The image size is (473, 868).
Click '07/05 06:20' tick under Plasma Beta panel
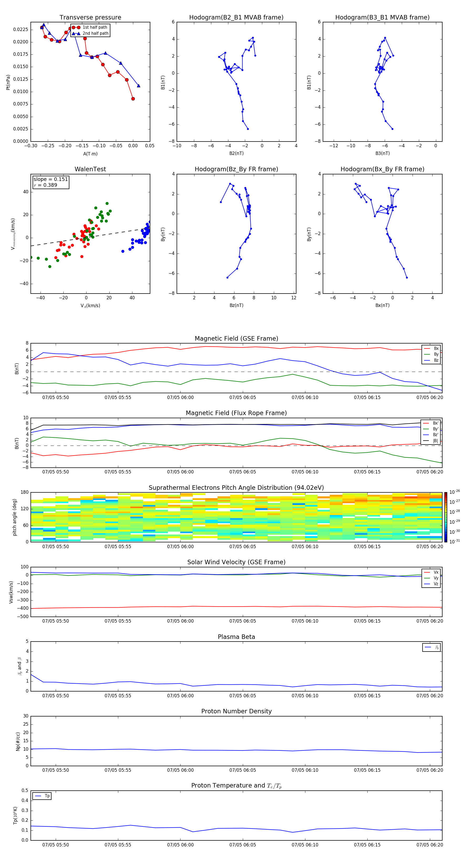pos(430,696)
